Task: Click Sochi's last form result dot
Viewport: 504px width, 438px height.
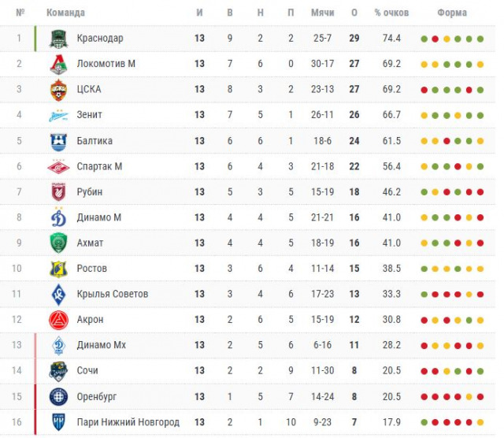Action: (x=480, y=371)
